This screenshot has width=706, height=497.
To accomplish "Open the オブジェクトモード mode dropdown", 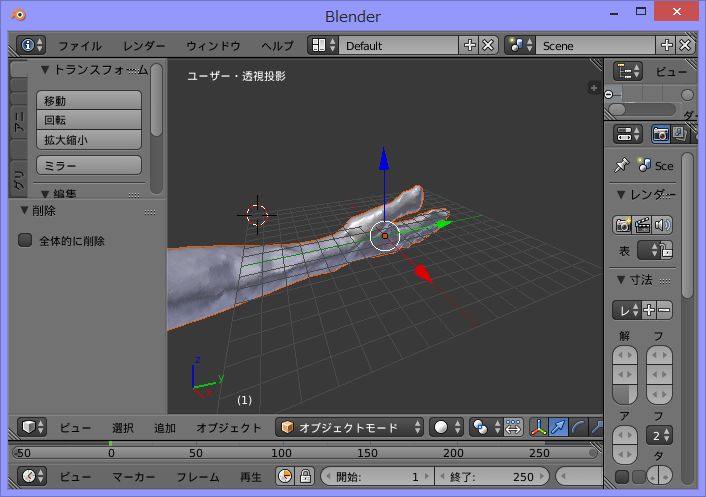I will [350, 427].
